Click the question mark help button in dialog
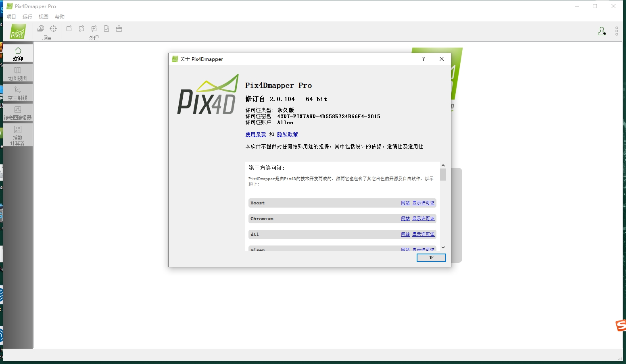626x364 pixels. pyautogui.click(x=424, y=59)
